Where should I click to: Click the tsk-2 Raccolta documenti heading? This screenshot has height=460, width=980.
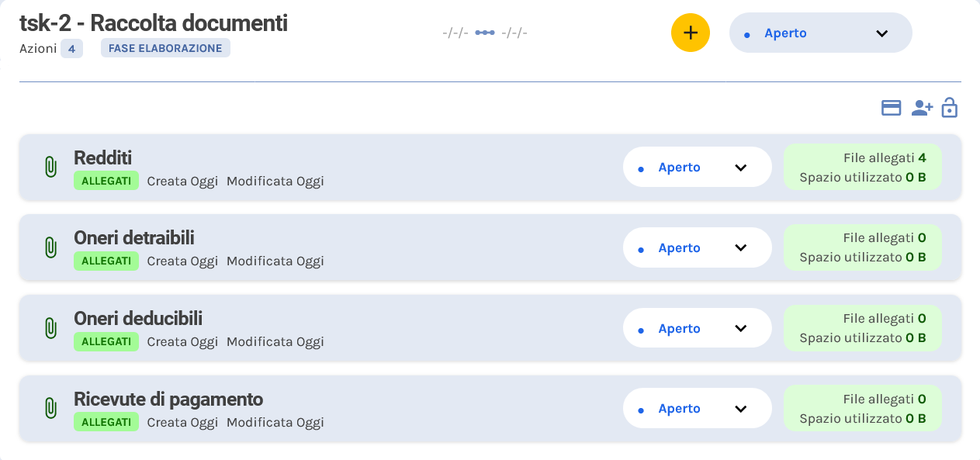pyautogui.click(x=153, y=23)
